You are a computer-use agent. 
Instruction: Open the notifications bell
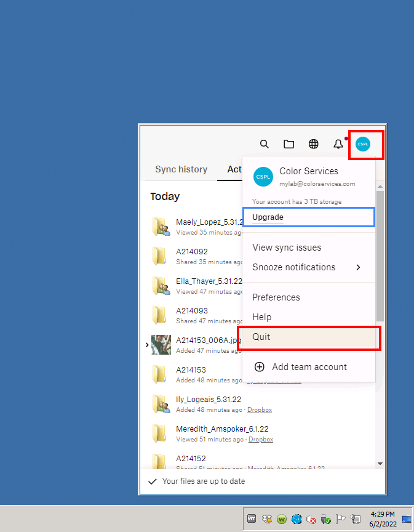(338, 144)
